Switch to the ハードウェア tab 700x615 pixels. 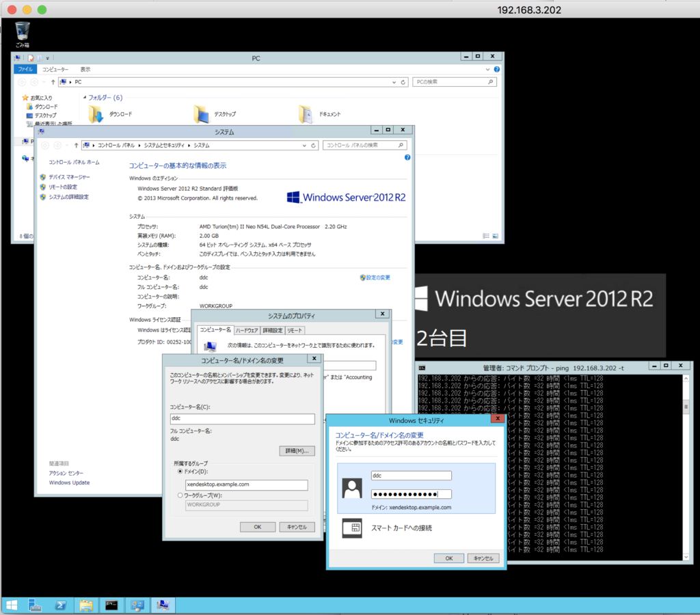(247, 330)
